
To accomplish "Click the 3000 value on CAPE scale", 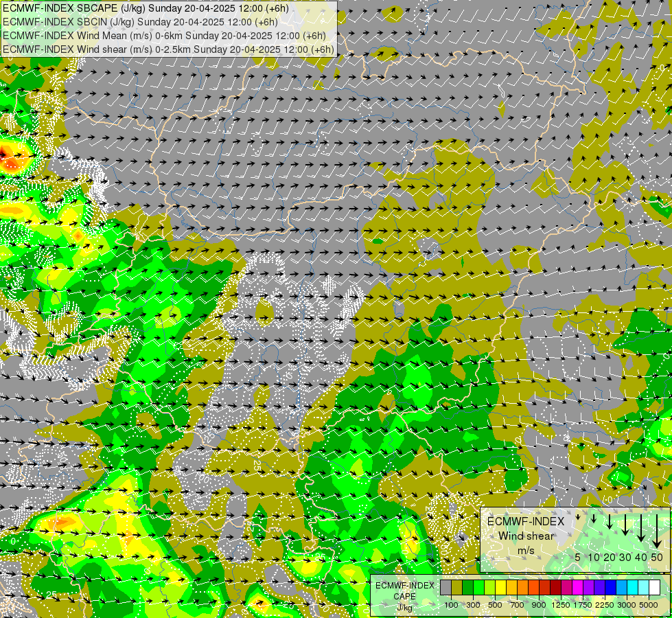I will [627, 605].
